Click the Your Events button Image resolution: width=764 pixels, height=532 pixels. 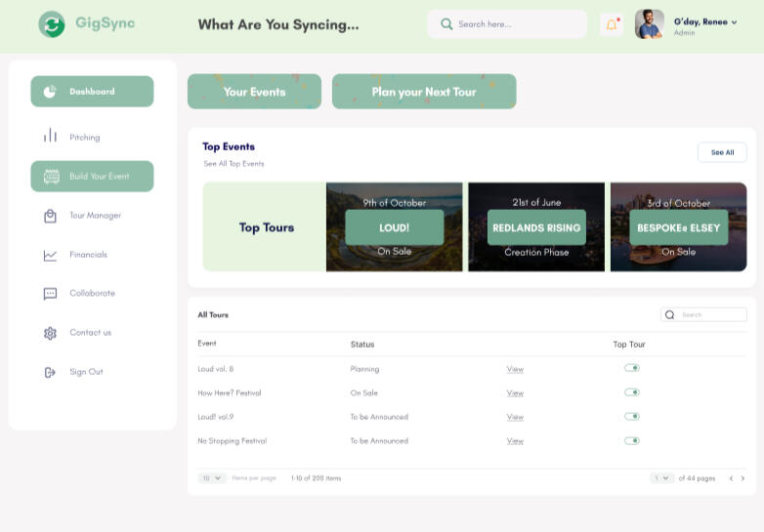254,92
